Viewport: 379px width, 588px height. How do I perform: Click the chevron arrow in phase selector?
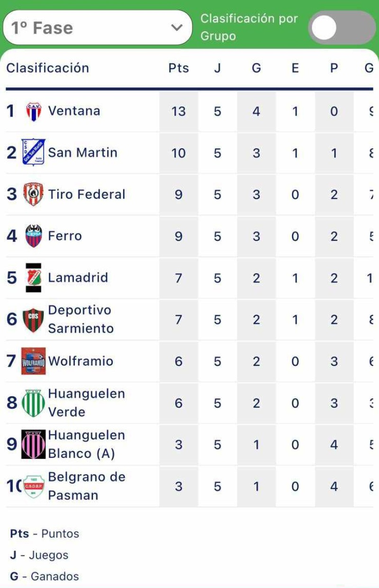[x=177, y=28]
